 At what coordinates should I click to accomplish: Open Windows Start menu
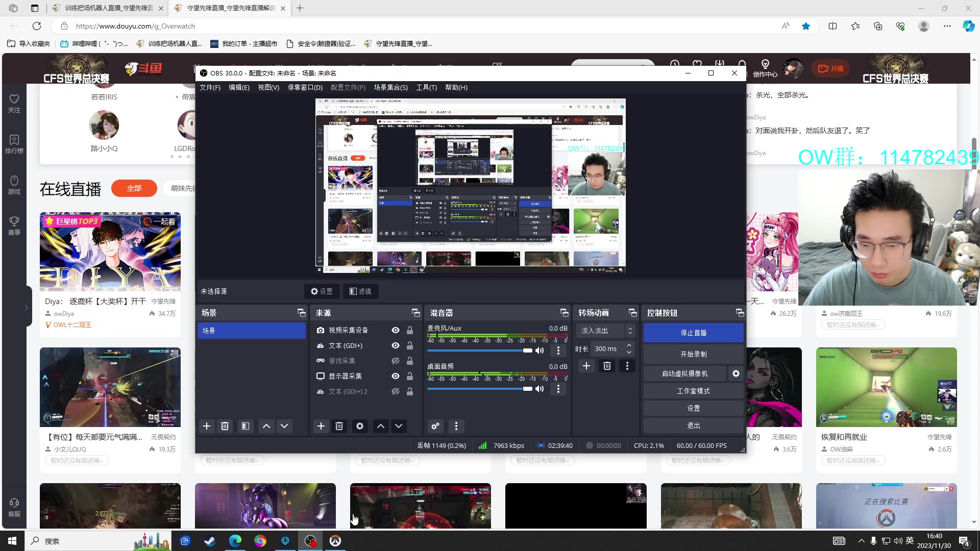click(x=12, y=541)
